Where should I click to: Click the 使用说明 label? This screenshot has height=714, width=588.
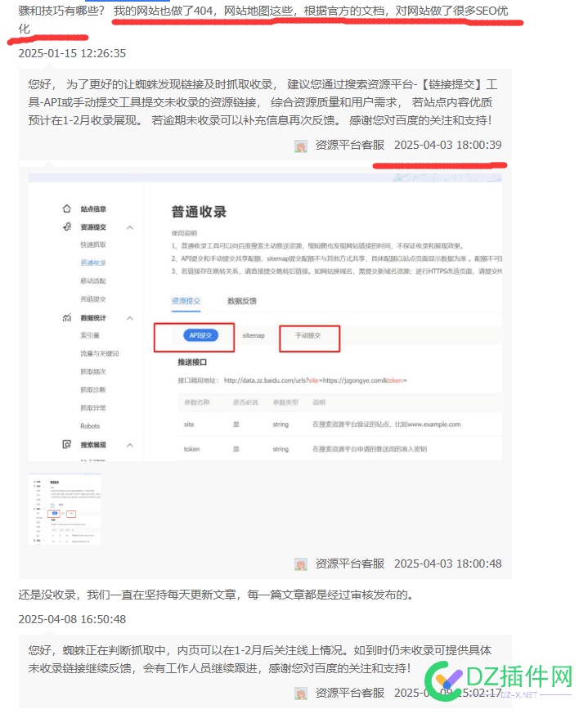click(185, 233)
